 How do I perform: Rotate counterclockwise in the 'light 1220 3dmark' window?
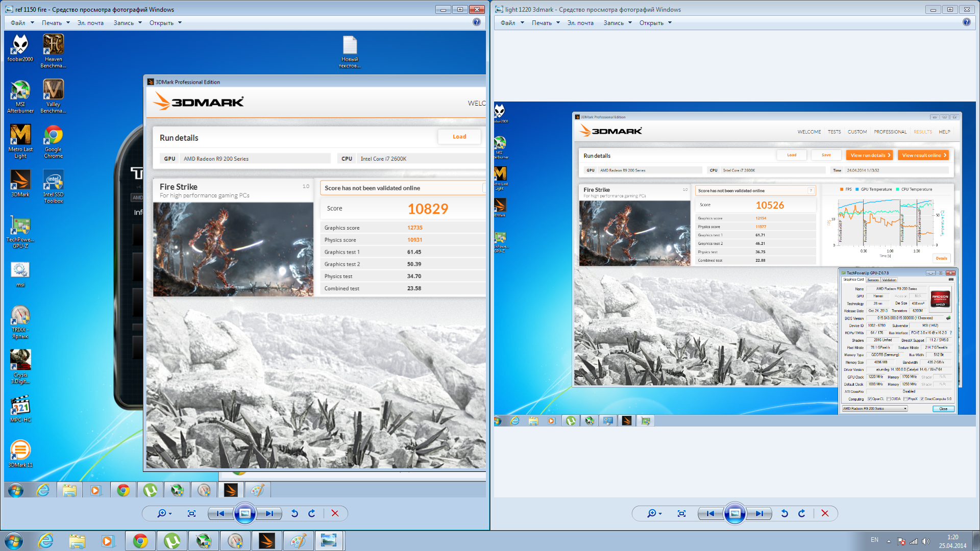pos(785,513)
